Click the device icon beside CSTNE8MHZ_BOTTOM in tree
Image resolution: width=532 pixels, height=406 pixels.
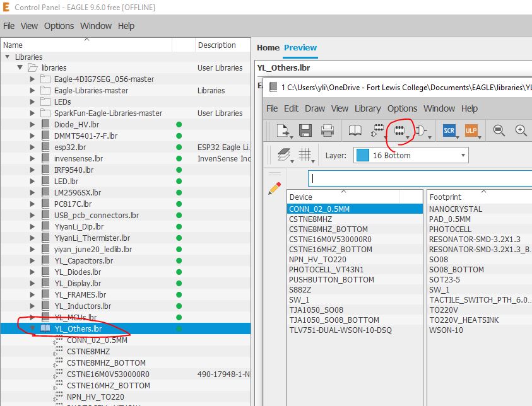click(x=58, y=363)
